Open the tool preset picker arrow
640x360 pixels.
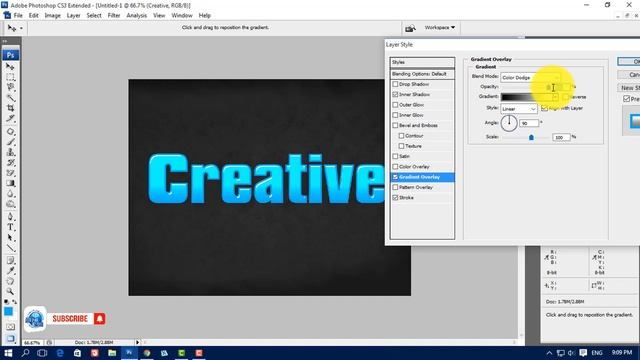(x=21, y=28)
